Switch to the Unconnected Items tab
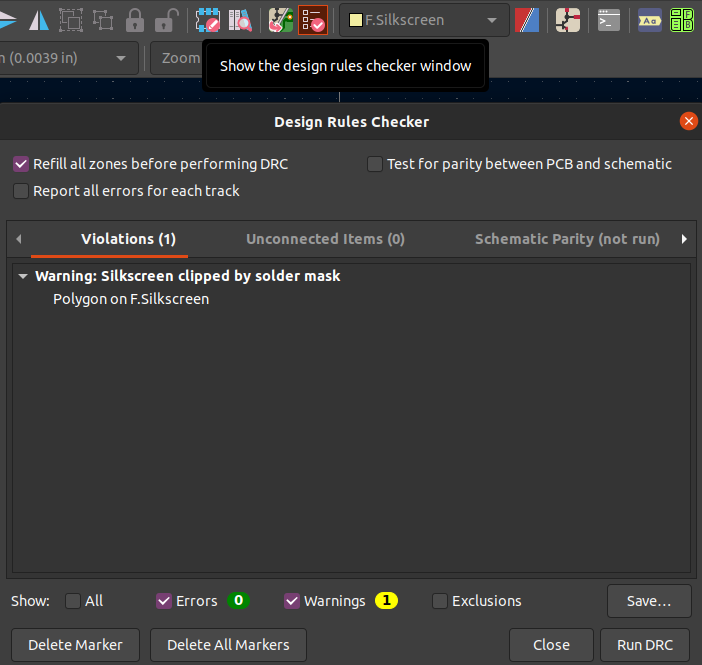 coord(325,239)
